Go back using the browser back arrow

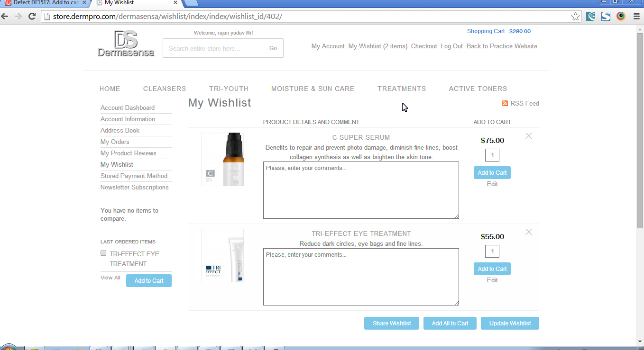pos(5,16)
